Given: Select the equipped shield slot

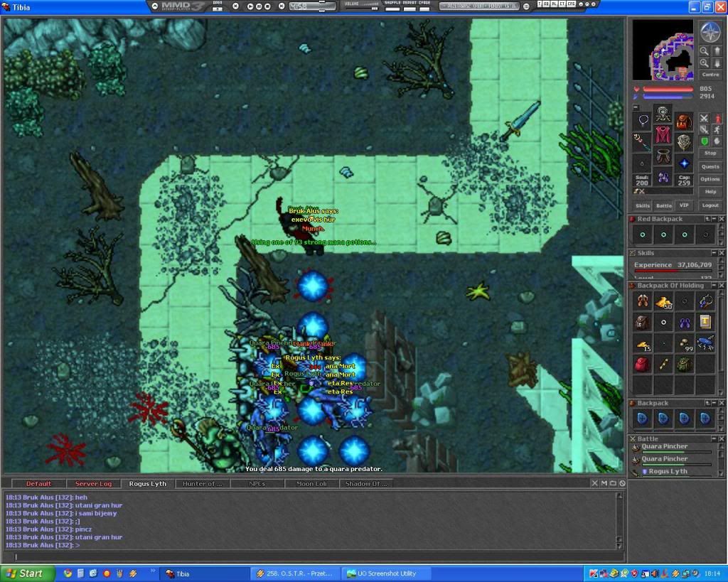Looking at the screenshot, I should (x=683, y=143).
